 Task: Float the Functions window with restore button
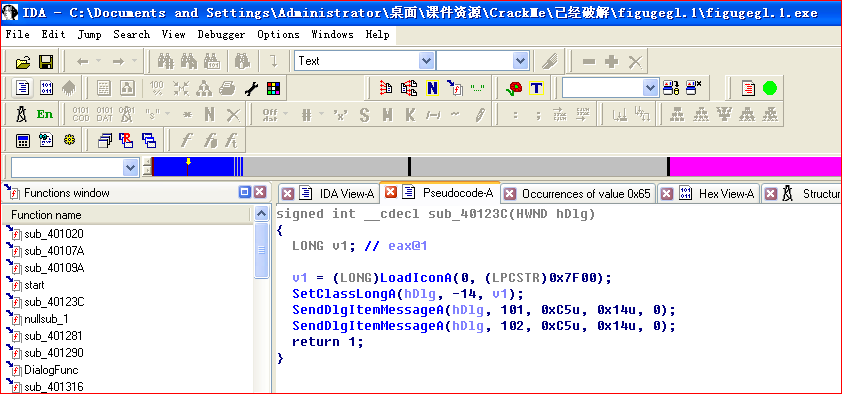tap(245, 192)
